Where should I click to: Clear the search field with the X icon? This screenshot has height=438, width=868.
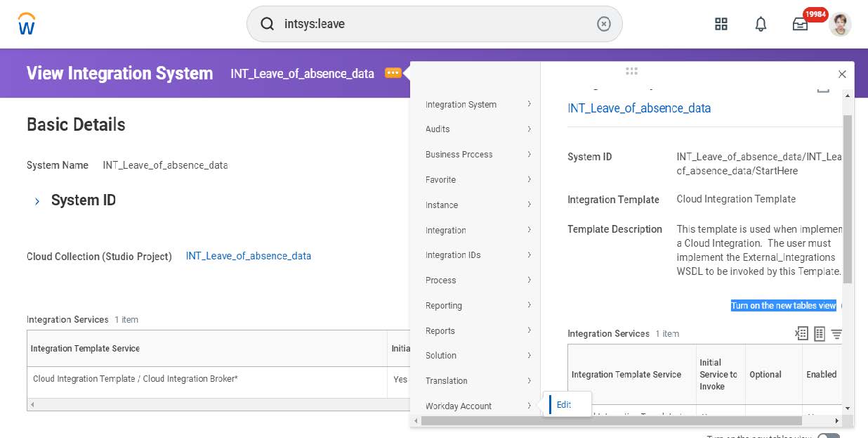coord(604,24)
